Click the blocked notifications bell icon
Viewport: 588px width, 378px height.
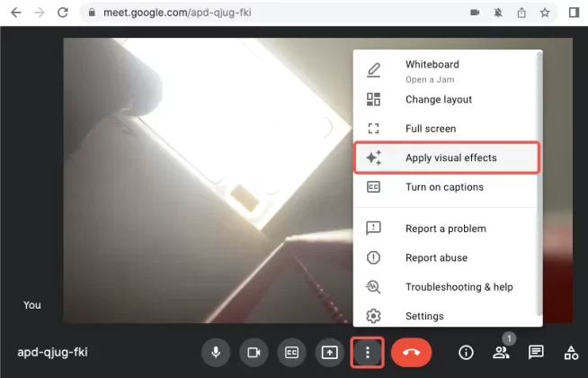point(498,13)
